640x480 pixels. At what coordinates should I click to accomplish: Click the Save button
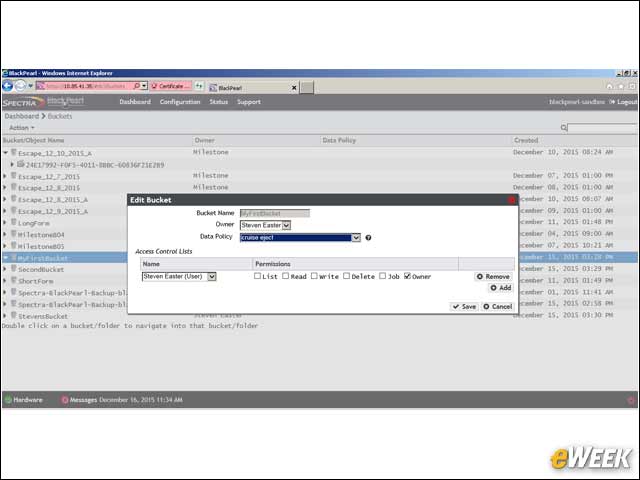(x=464, y=307)
